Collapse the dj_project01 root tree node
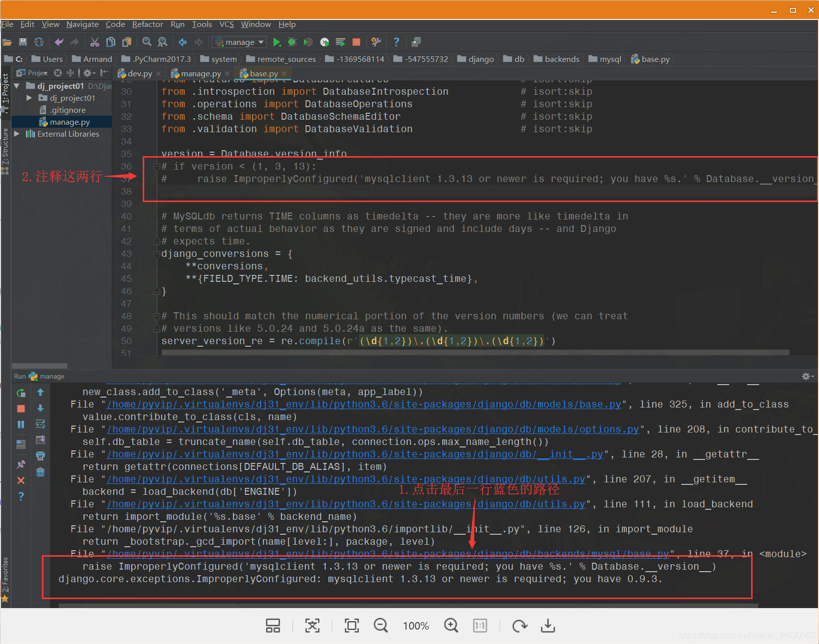This screenshot has height=644, width=819. 17,86
